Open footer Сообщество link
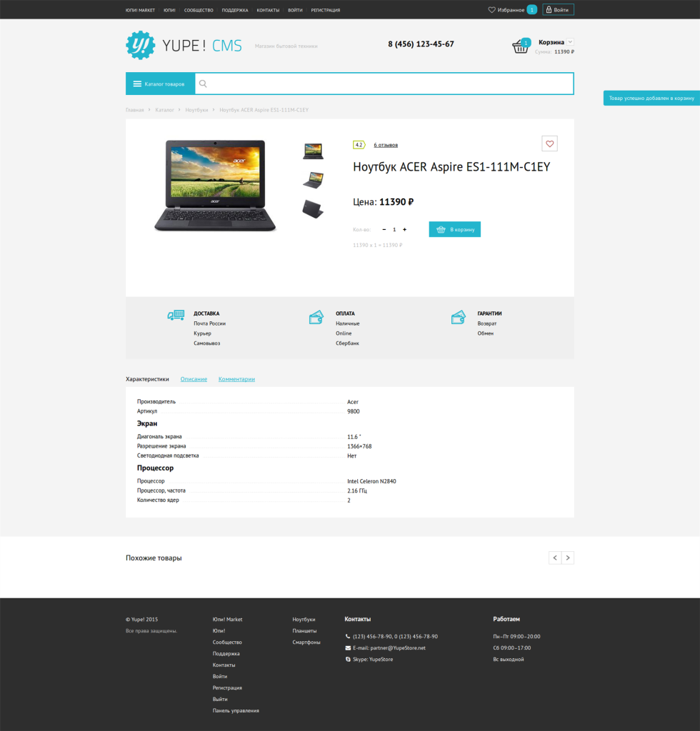 (x=227, y=642)
